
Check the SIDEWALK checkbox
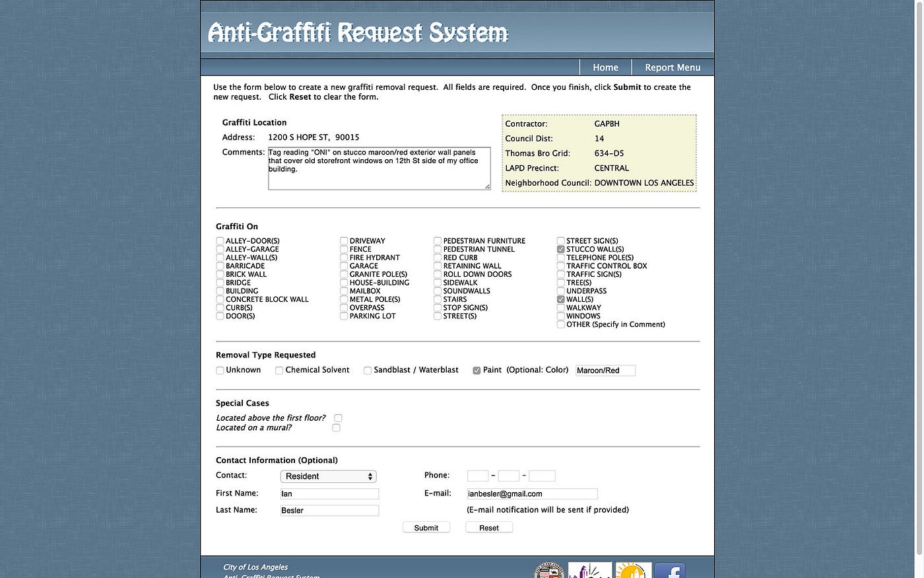point(438,283)
